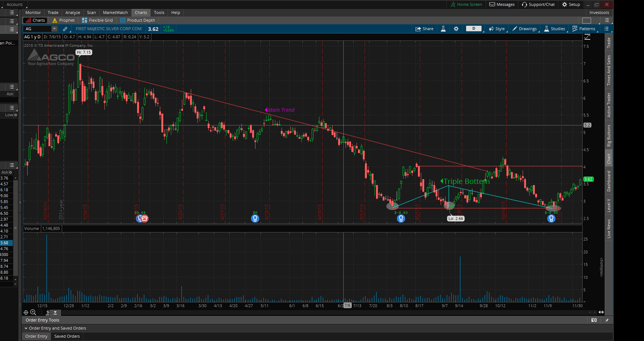Open chart settings gear icon
644x341 pixels.
click(456, 29)
